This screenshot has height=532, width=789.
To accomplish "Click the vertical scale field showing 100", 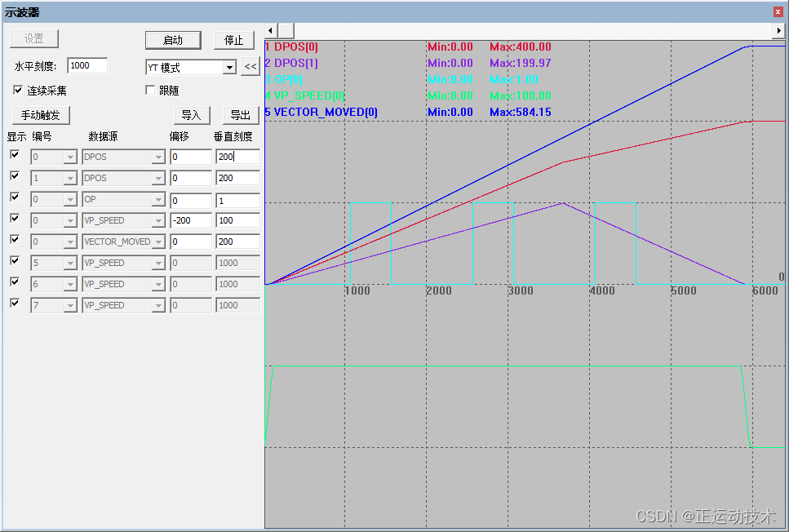I will point(237,220).
